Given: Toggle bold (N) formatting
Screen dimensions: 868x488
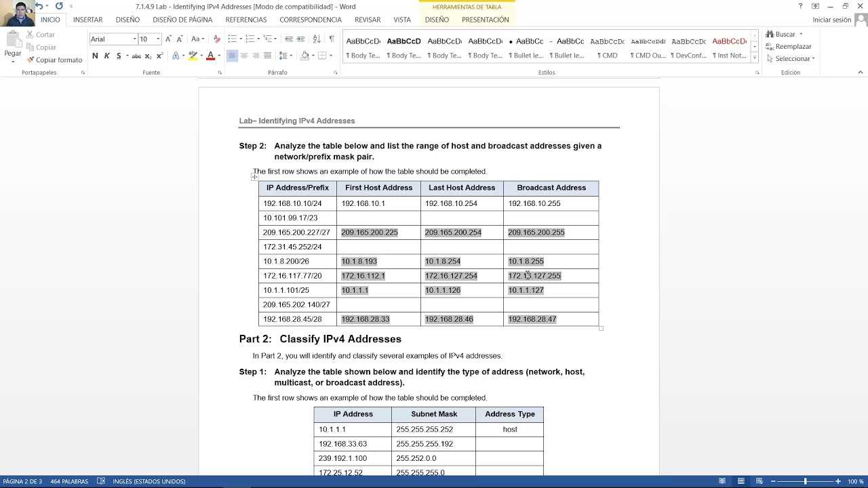Looking at the screenshot, I should pyautogui.click(x=95, y=56).
